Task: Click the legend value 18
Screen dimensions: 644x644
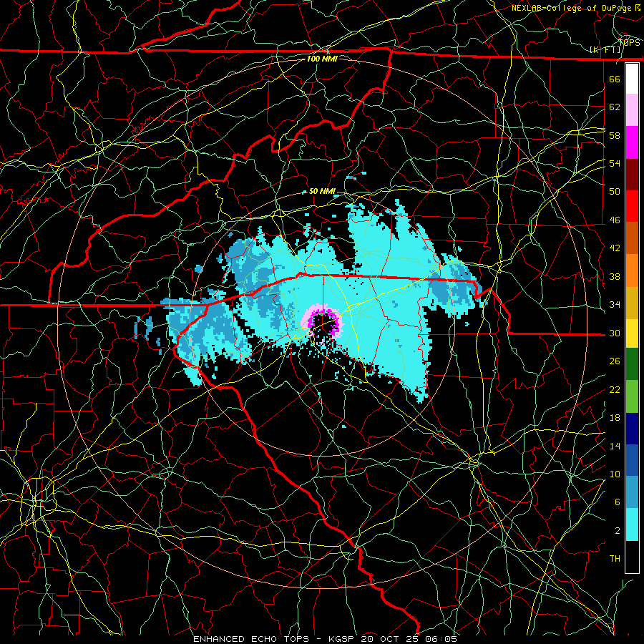Action: [615, 418]
